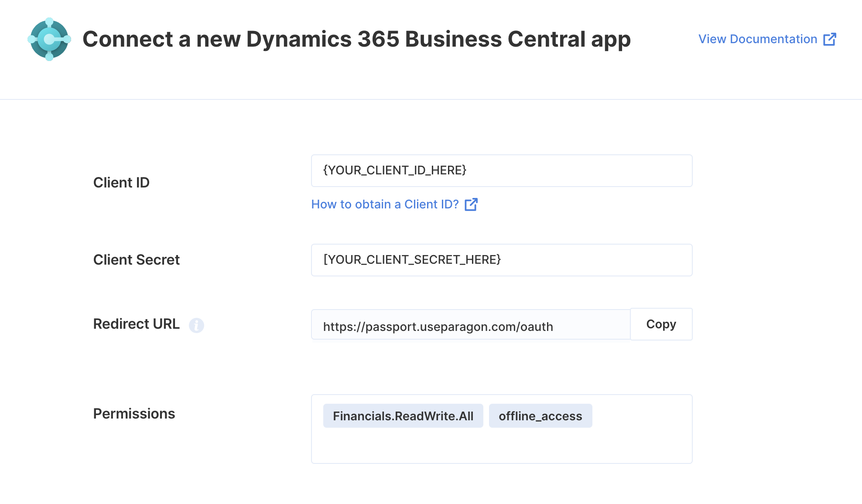Click the Redirect URL label

click(136, 324)
